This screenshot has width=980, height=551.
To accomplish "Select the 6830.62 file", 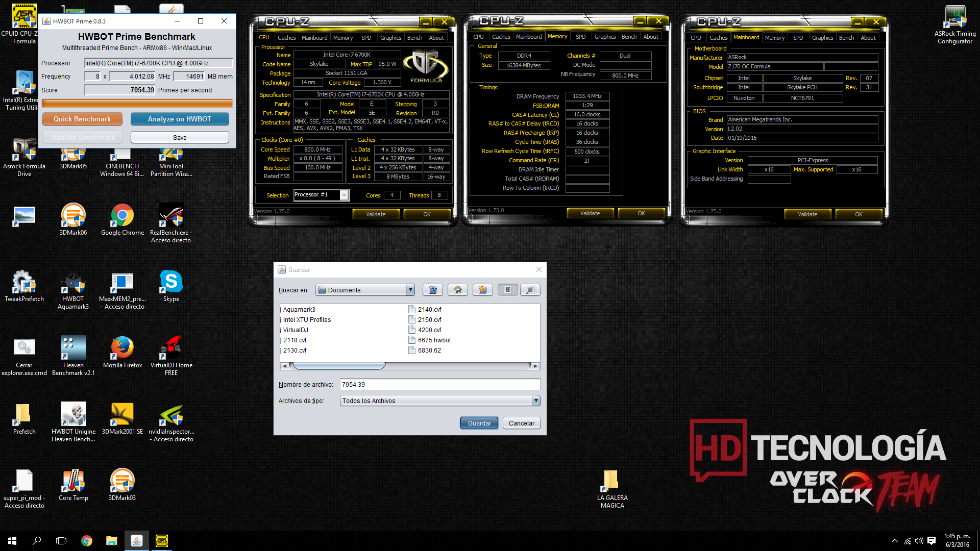I will pyautogui.click(x=425, y=350).
